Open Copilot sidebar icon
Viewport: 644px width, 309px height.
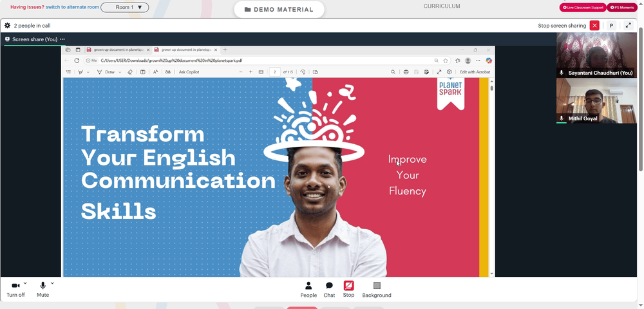click(x=488, y=61)
